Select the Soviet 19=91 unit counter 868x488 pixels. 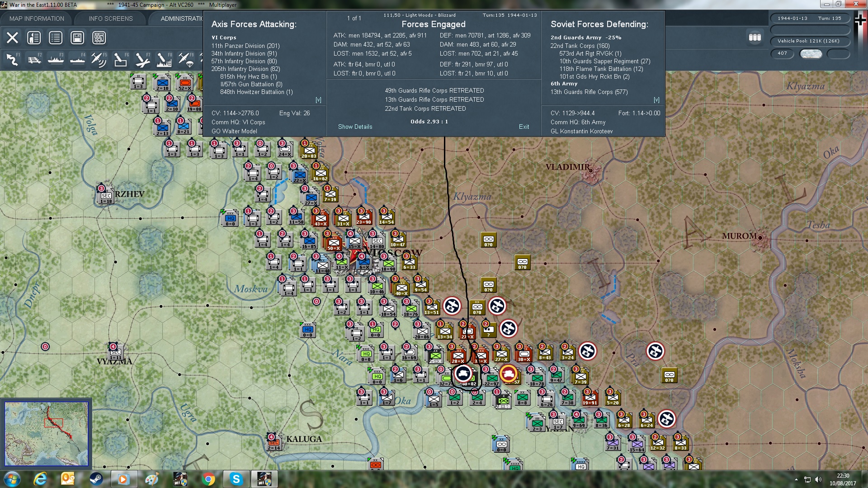point(590,398)
